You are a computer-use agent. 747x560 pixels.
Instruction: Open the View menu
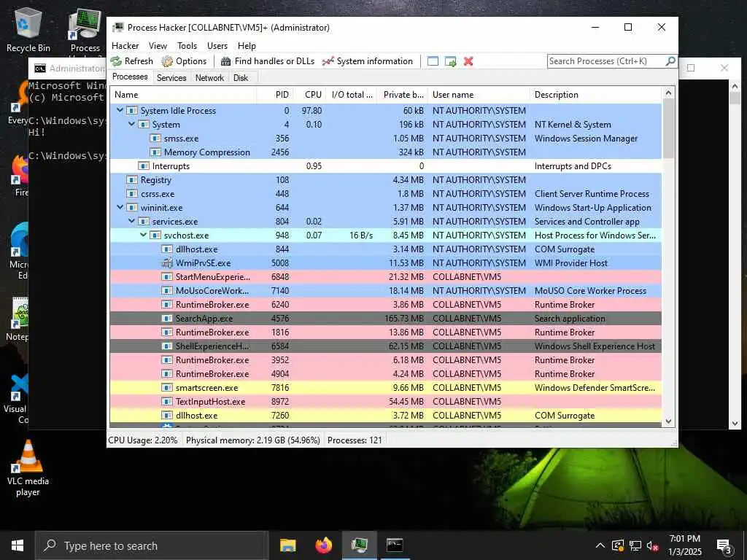click(158, 46)
